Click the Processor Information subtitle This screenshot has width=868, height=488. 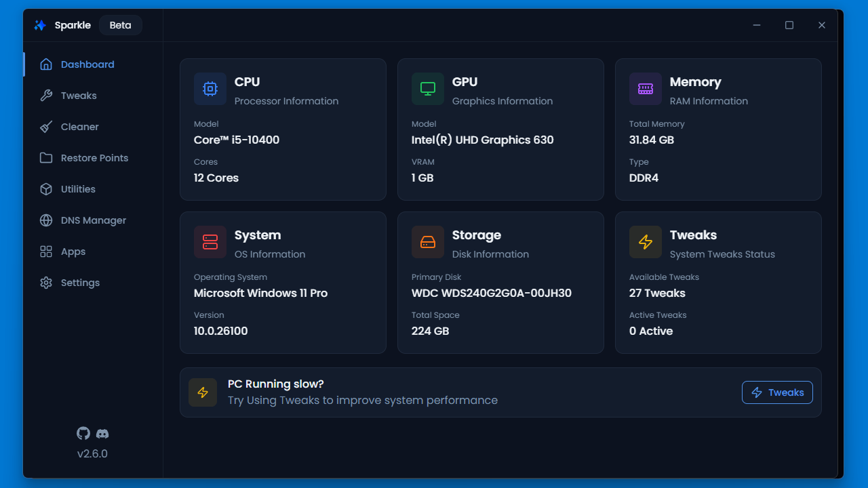click(286, 101)
